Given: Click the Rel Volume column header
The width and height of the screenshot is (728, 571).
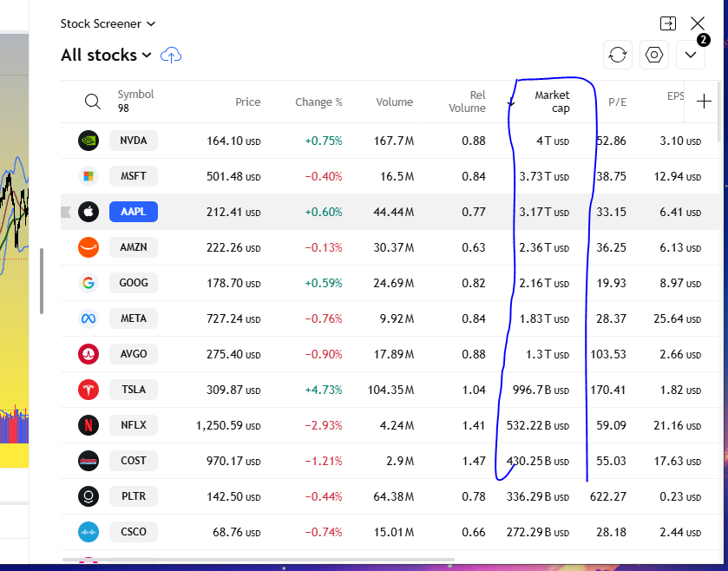Looking at the screenshot, I should 467,102.
